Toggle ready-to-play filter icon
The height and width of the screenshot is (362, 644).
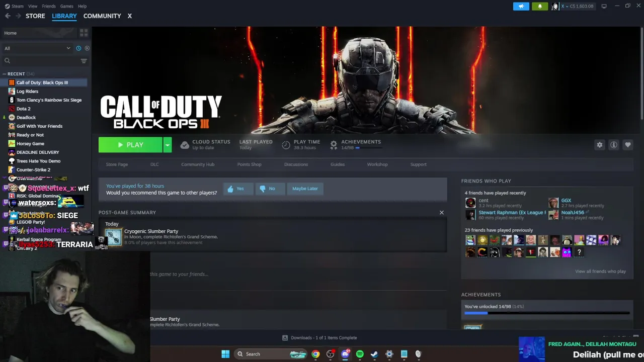click(x=87, y=48)
